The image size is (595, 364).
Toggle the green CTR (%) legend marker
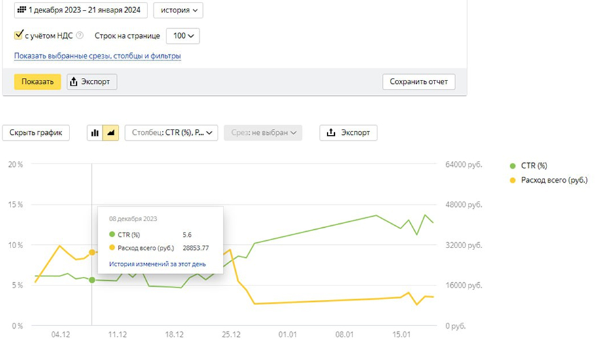coord(513,166)
